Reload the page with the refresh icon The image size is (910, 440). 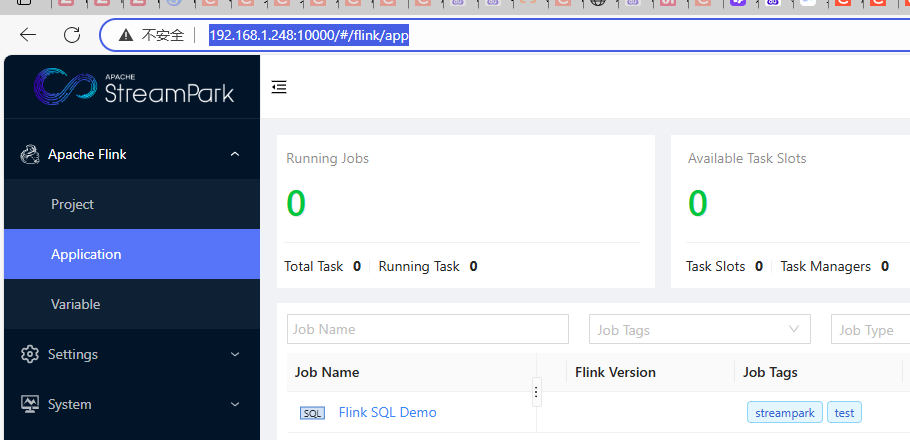tap(71, 35)
